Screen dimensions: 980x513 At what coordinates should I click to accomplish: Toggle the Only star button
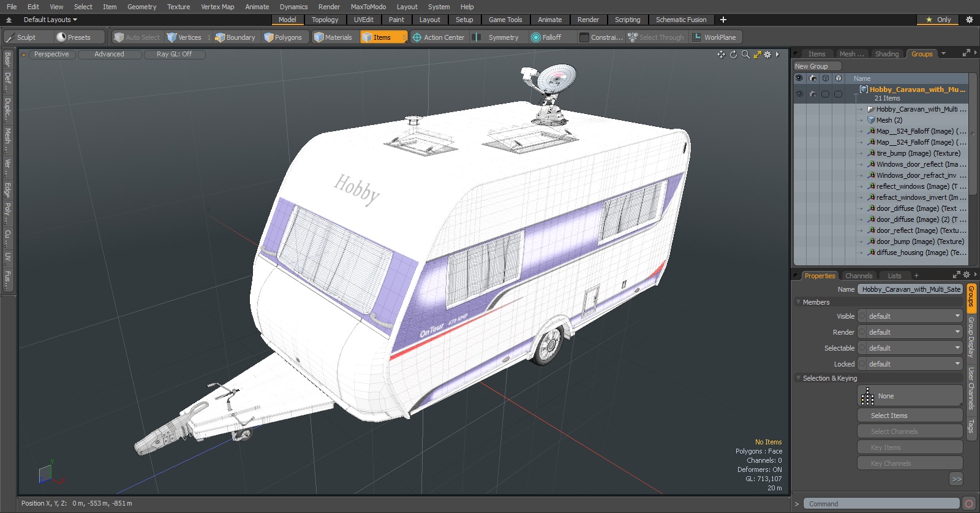[x=938, y=20]
